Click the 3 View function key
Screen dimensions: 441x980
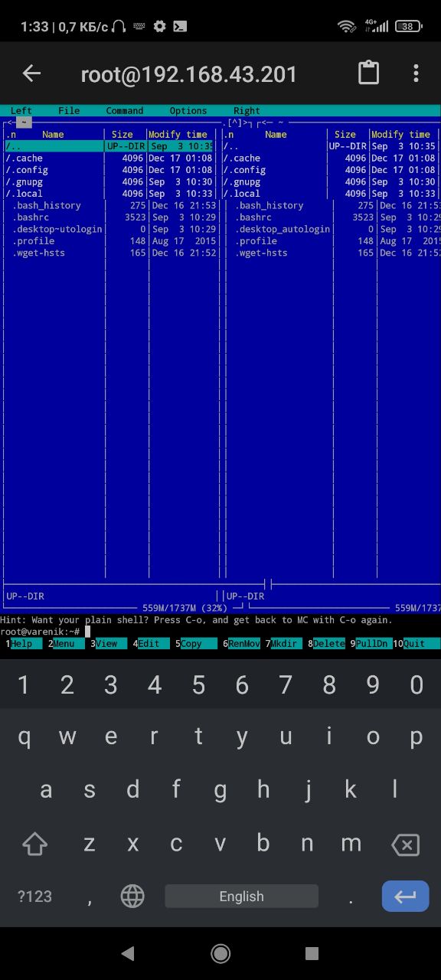tap(106, 644)
